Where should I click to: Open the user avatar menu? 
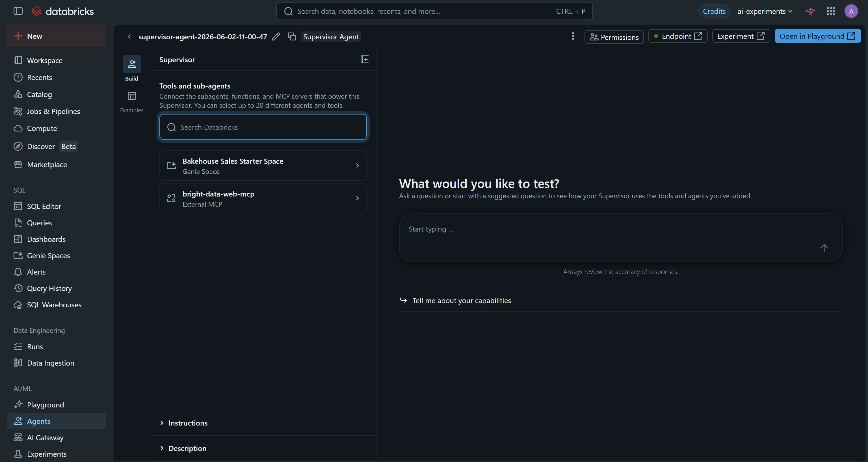point(851,11)
